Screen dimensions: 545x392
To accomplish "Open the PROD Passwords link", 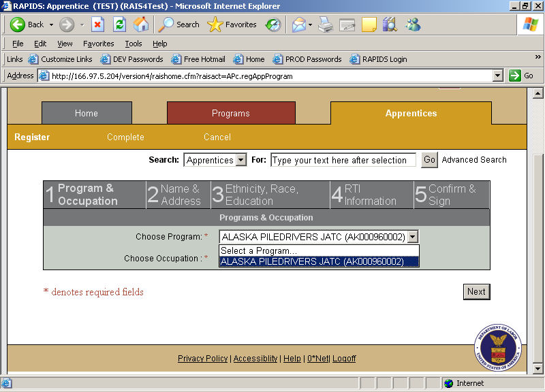I will pos(307,59).
